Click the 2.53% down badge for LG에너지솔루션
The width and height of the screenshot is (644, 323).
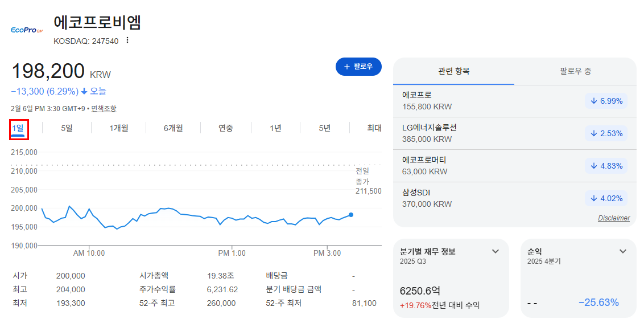point(606,133)
